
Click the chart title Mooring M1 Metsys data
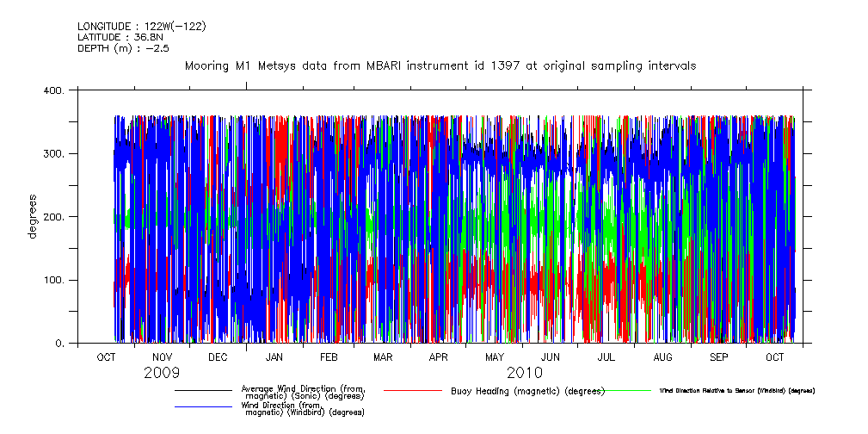pos(440,65)
